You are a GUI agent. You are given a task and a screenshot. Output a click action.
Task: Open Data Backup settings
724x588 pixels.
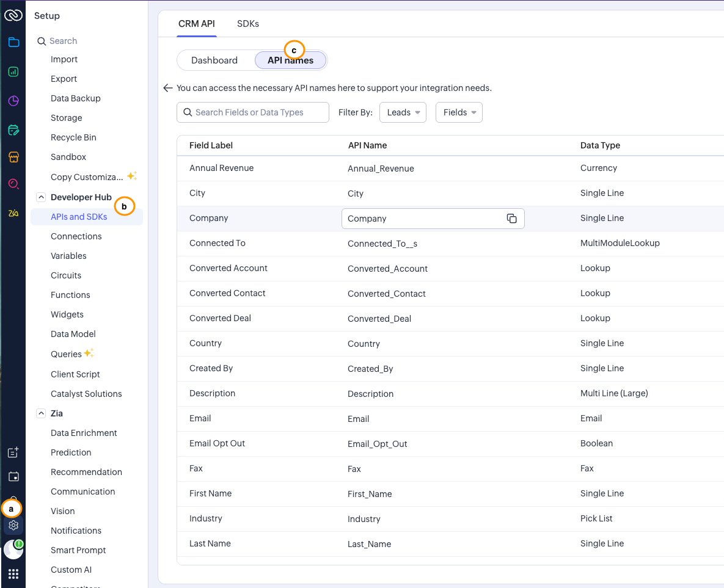pos(76,98)
